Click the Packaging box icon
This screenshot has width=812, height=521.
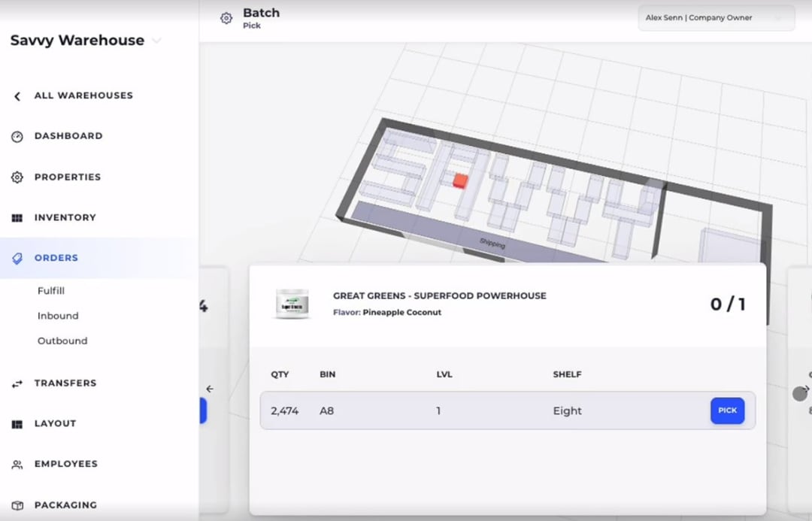[17, 505]
